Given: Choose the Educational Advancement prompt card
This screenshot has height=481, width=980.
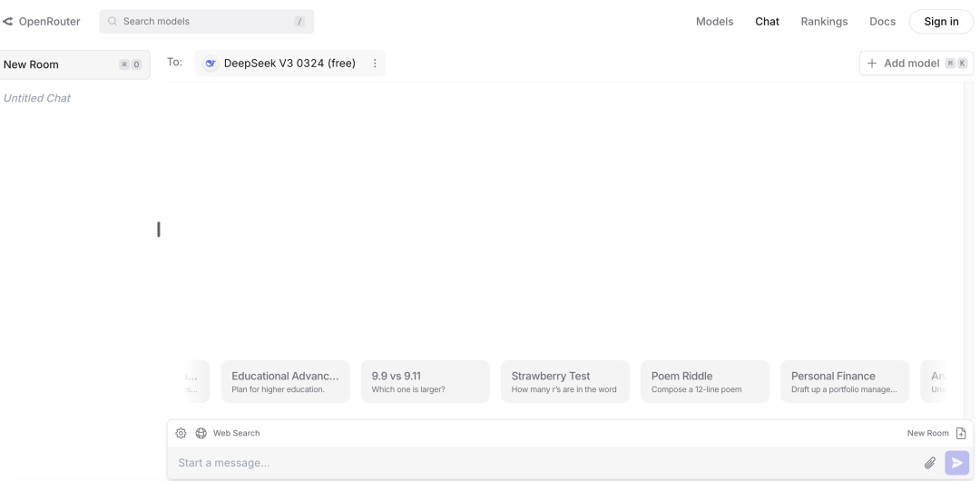Looking at the screenshot, I should point(286,381).
